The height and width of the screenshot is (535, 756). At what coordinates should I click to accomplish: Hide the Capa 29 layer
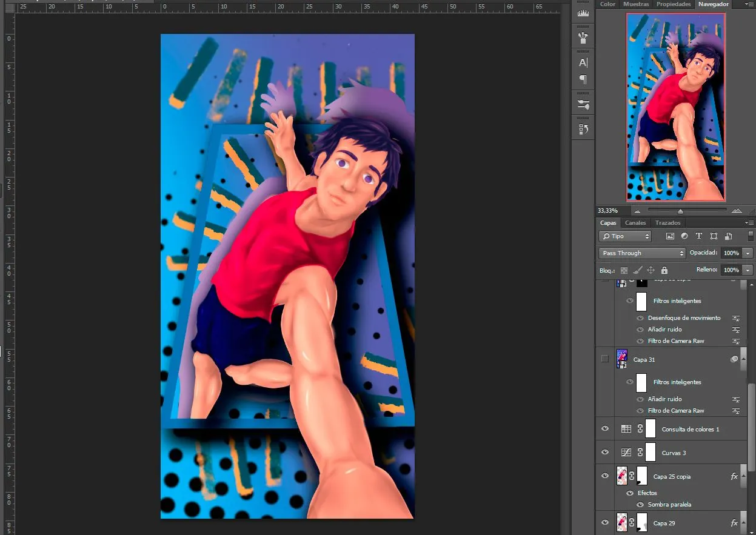[604, 522]
